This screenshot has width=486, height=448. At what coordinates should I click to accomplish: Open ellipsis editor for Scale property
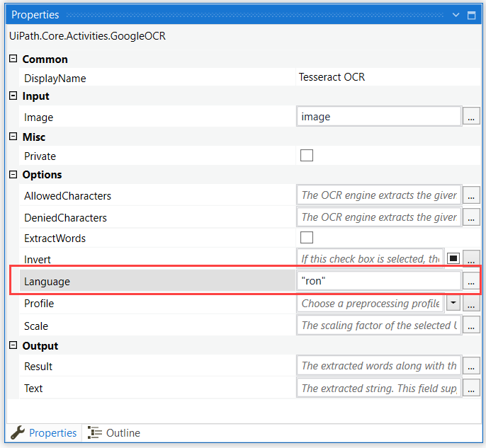coord(471,326)
